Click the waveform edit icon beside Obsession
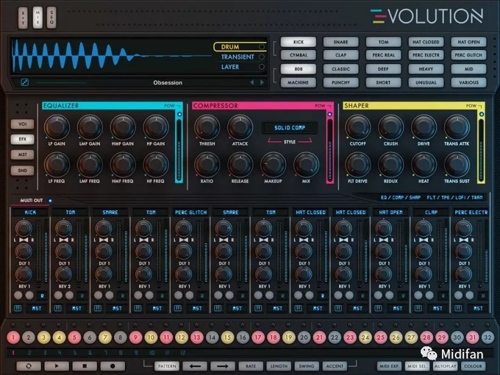Image resolution: width=500 pixels, height=375 pixels. 25,82
